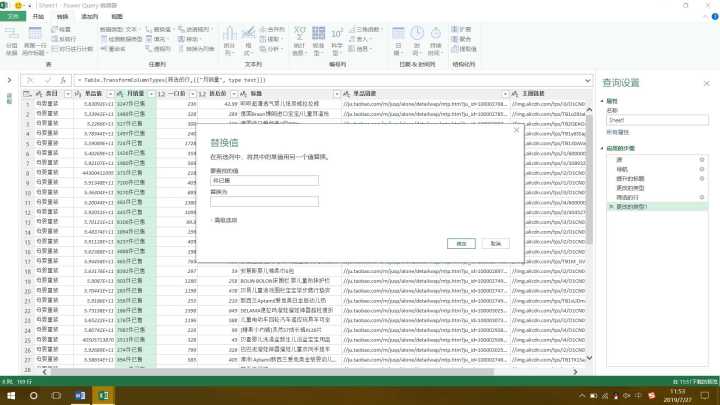Open the 开始 ribbon tab
720x405 pixels.
38,17
